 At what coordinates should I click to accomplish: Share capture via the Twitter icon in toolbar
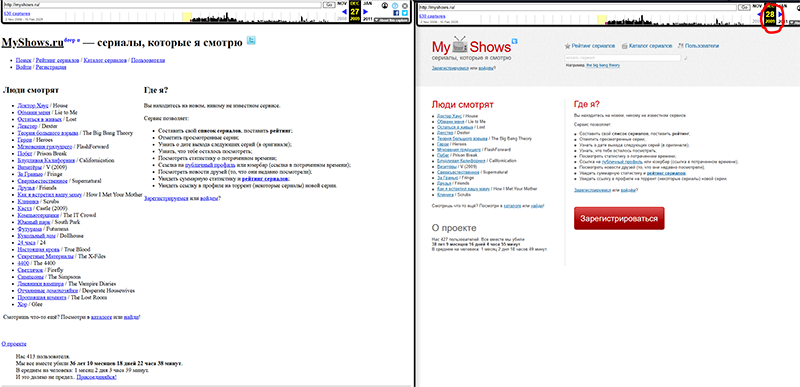point(405,13)
